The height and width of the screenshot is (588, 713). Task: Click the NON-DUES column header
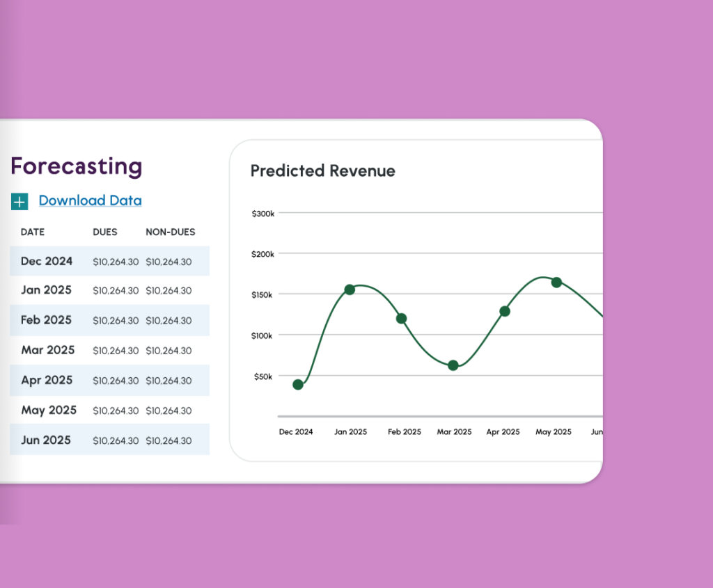(170, 232)
